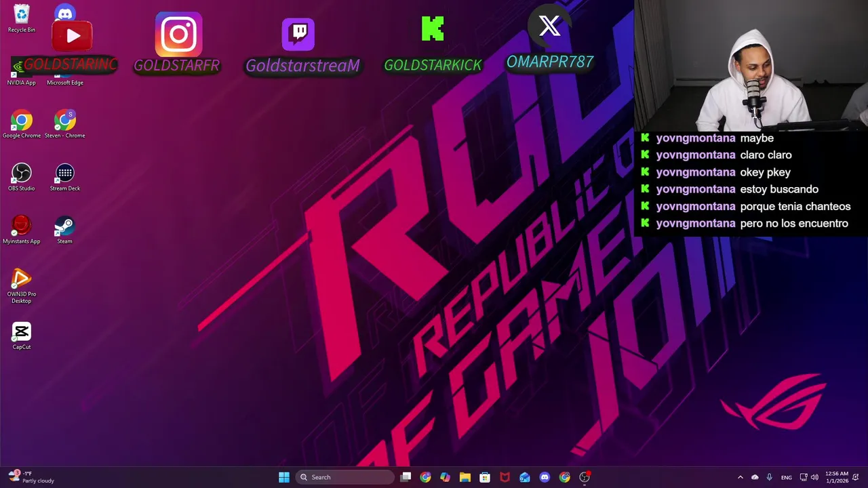The image size is (868, 488).
Task: Expand the hidden system tray icons chevron
Action: click(x=741, y=477)
